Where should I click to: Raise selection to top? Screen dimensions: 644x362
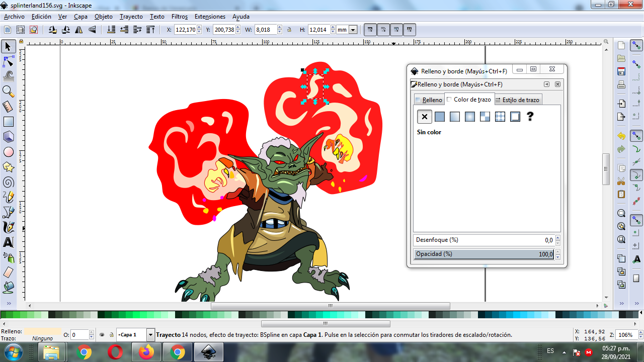(x=150, y=30)
